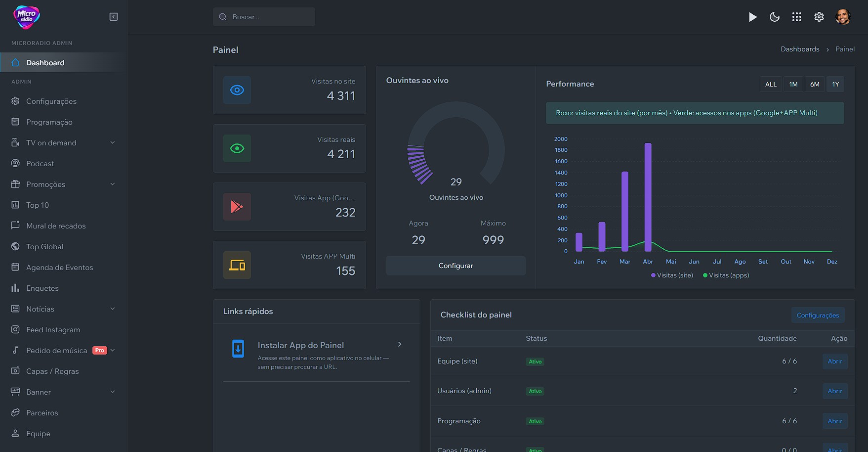Expand the Notícias submenu
Screen dimensions: 868x452
click(x=113, y=309)
